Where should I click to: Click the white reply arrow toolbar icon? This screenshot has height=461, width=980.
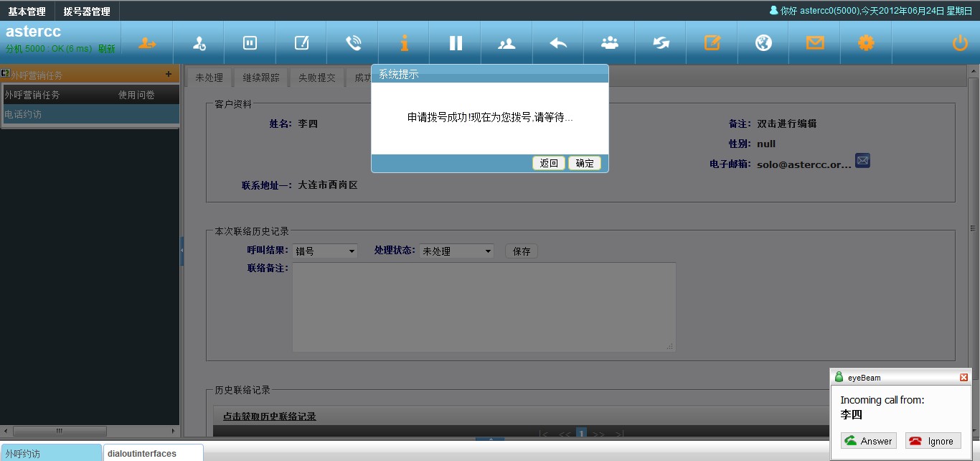pyautogui.click(x=558, y=43)
